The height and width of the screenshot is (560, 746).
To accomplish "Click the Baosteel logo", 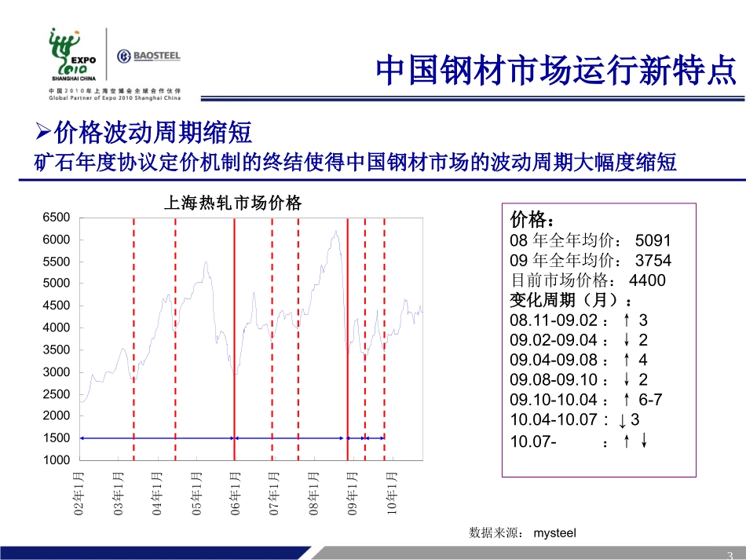I will point(149,56).
